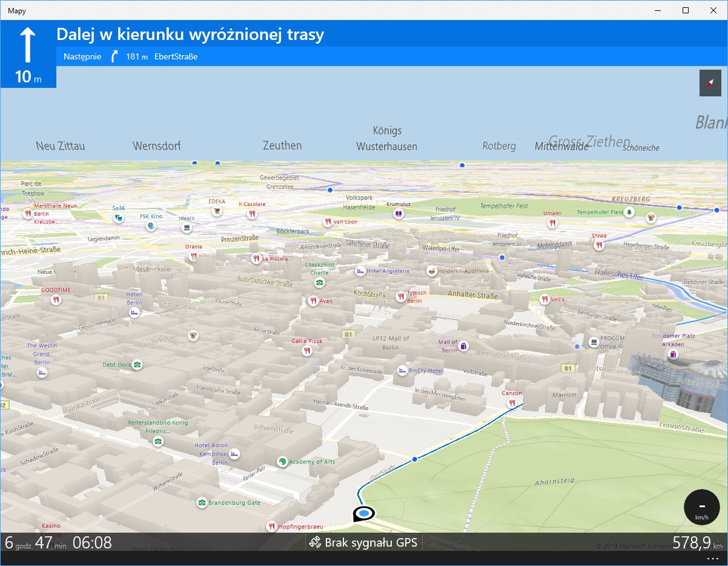Select the Cancun restaurant icon
The image size is (728, 566).
click(x=512, y=403)
